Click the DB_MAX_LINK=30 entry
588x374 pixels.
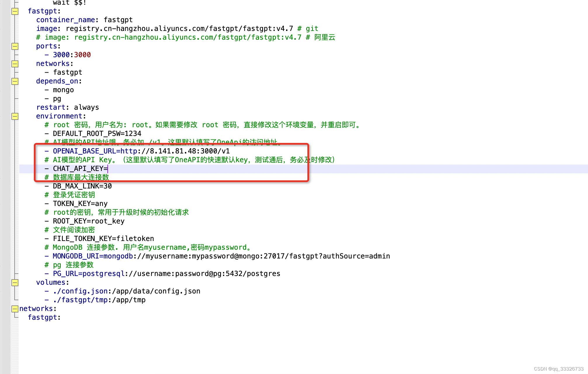(82, 186)
